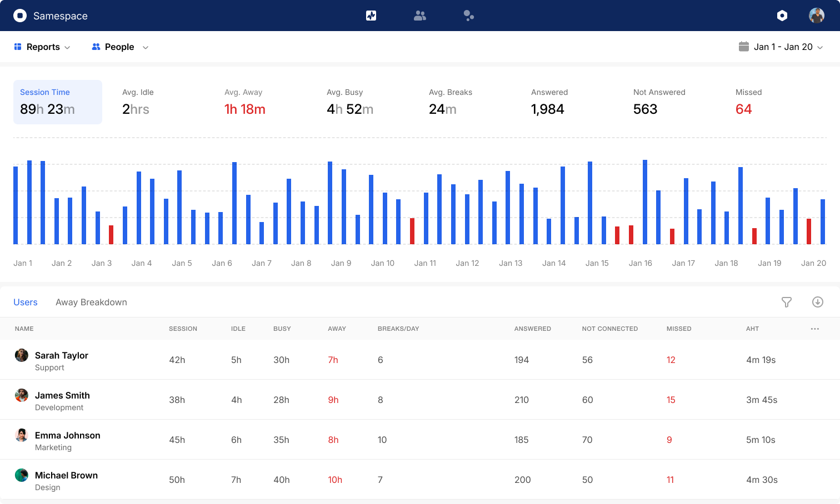This screenshot has width=840, height=504.
Task: Sort by the ANSWERED column header
Action: click(x=533, y=329)
